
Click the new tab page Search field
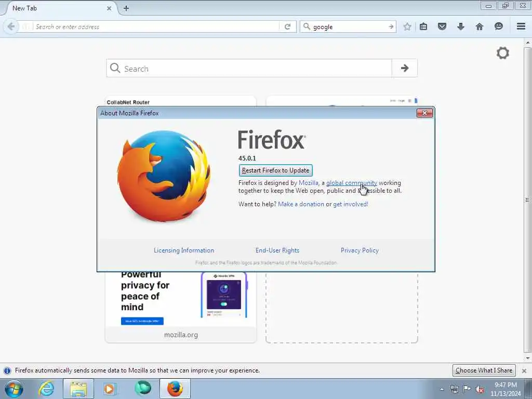coord(249,68)
